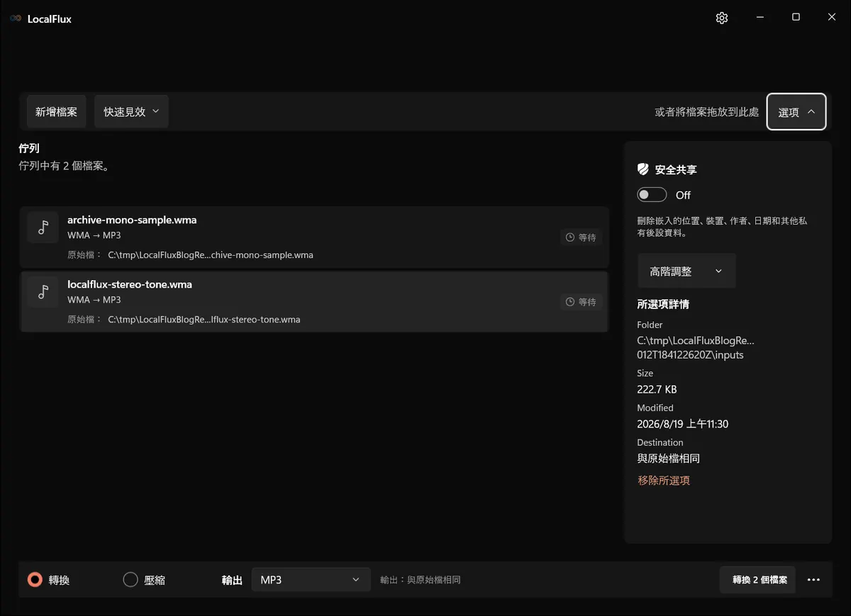Toggle the 安全共享 switch on
Viewport: 851px width, 616px height.
[x=652, y=195]
